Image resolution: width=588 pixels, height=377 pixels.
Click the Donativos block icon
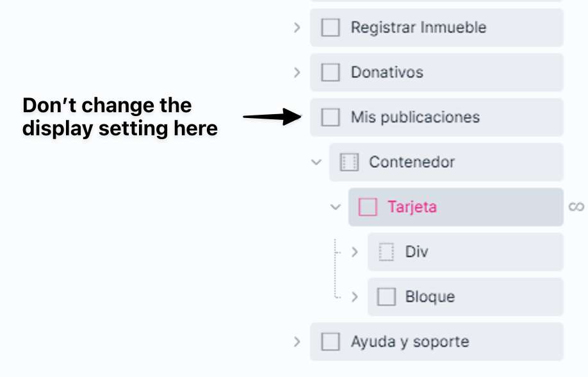point(331,72)
